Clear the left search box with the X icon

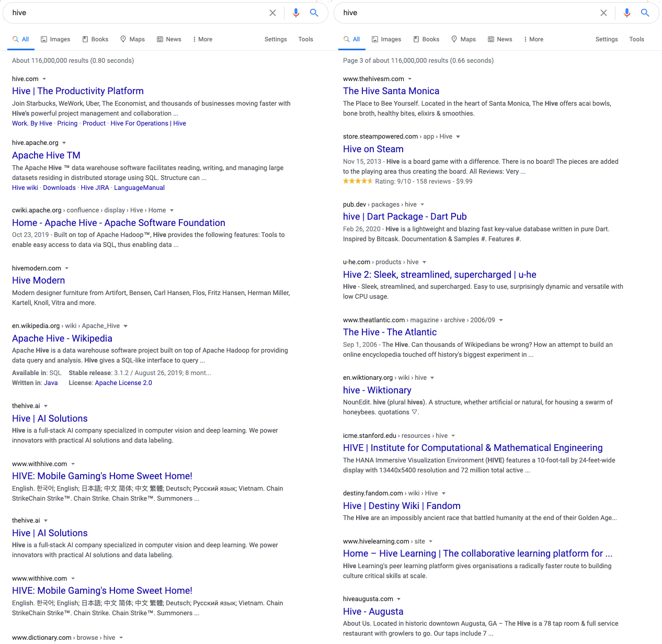click(272, 13)
